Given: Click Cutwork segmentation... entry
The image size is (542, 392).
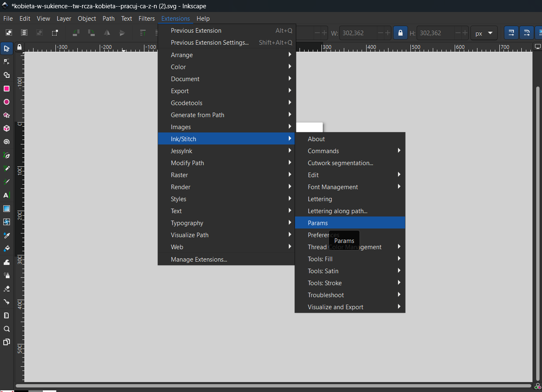Looking at the screenshot, I should (x=350, y=163).
